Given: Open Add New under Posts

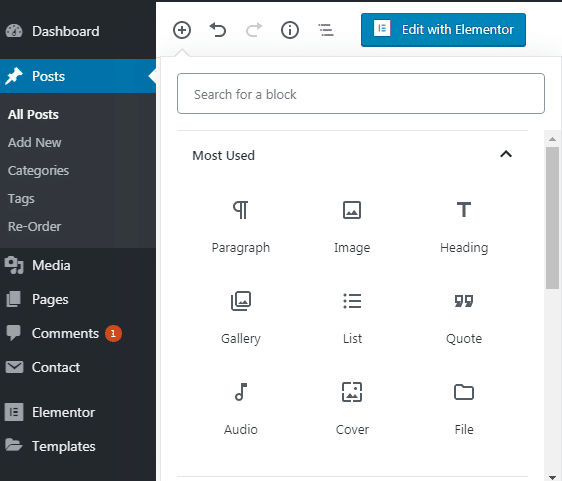Looking at the screenshot, I should tap(34, 143).
